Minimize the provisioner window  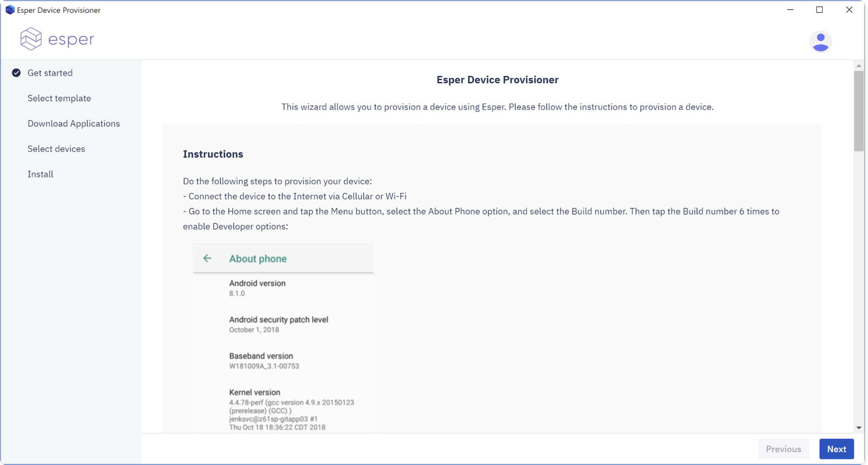(790, 10)
